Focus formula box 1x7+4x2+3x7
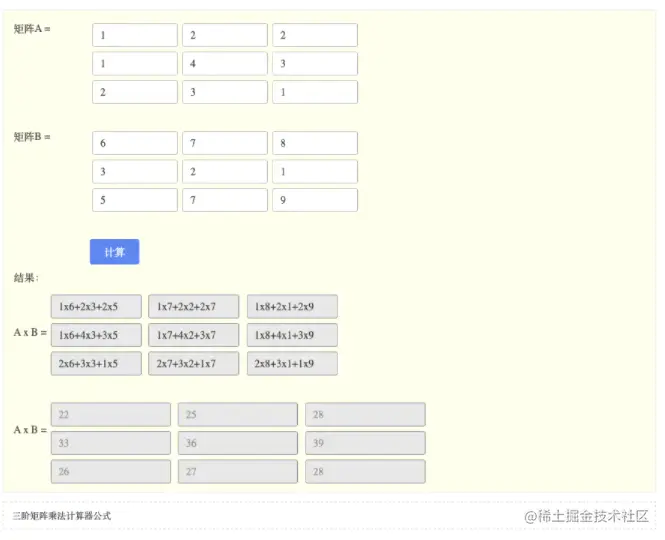 point(194,335)
